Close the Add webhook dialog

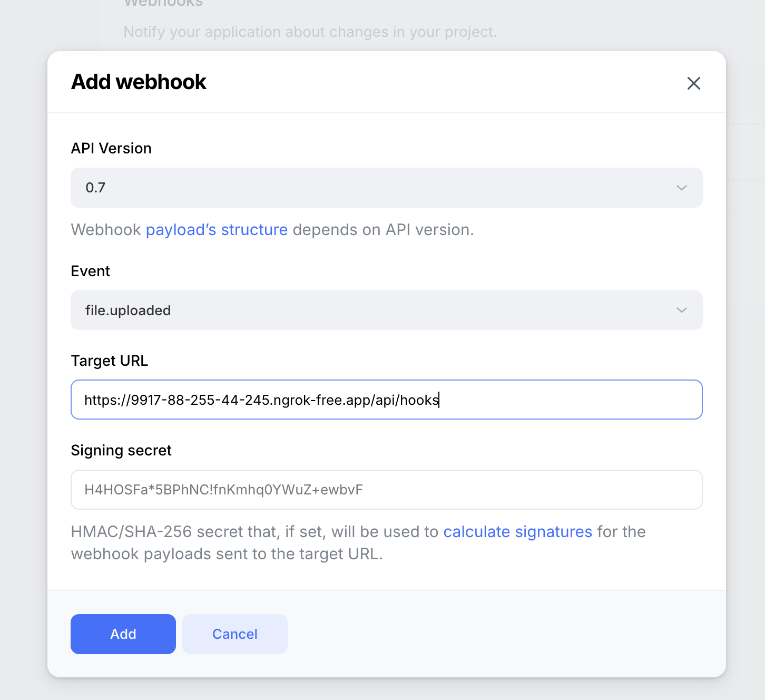[x=693, y=83]
